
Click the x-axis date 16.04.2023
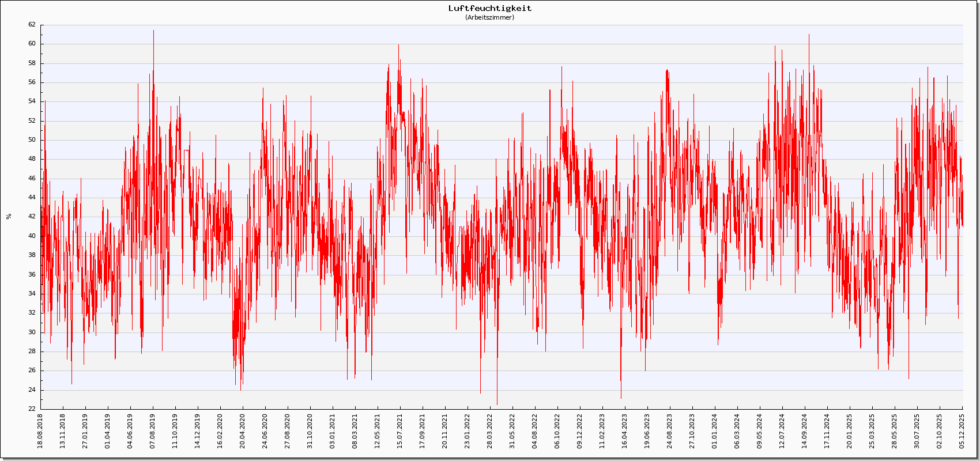point(625,431)
